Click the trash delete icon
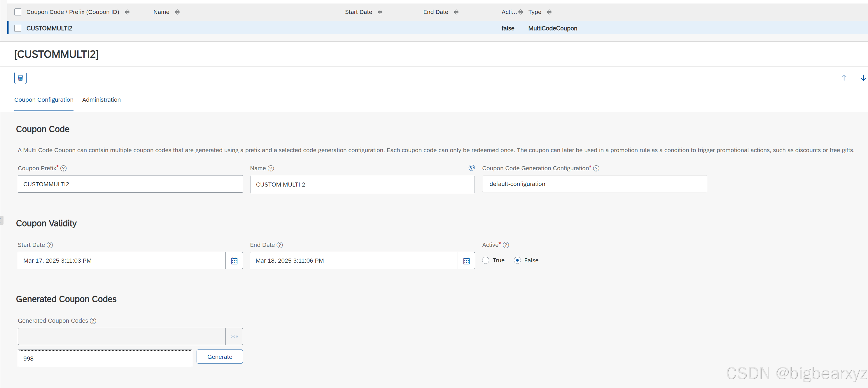The image size is (868, 388). pyautogui.click(x=20, y=78)
